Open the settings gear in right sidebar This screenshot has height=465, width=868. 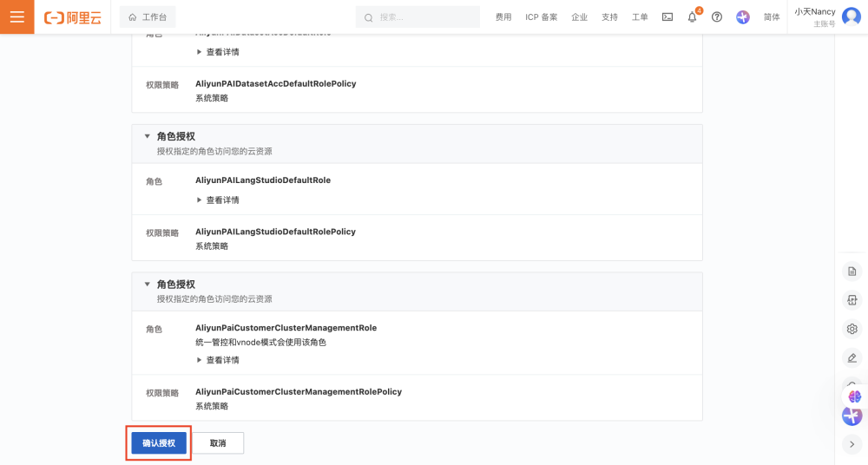[852, 329]
